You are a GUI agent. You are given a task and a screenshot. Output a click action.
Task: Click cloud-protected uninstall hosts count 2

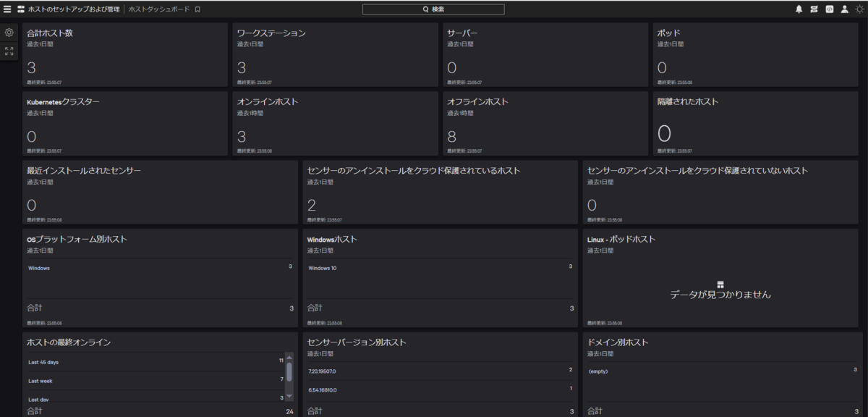(x=312, y=206)
